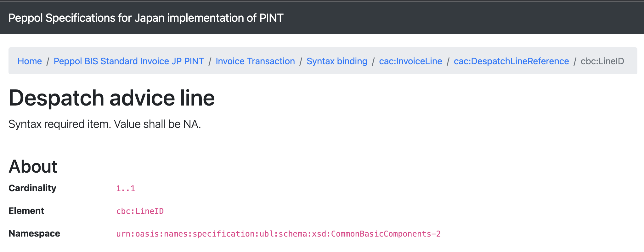644x252 pixels.
Task: Click the About section heading
Action: 33,166
